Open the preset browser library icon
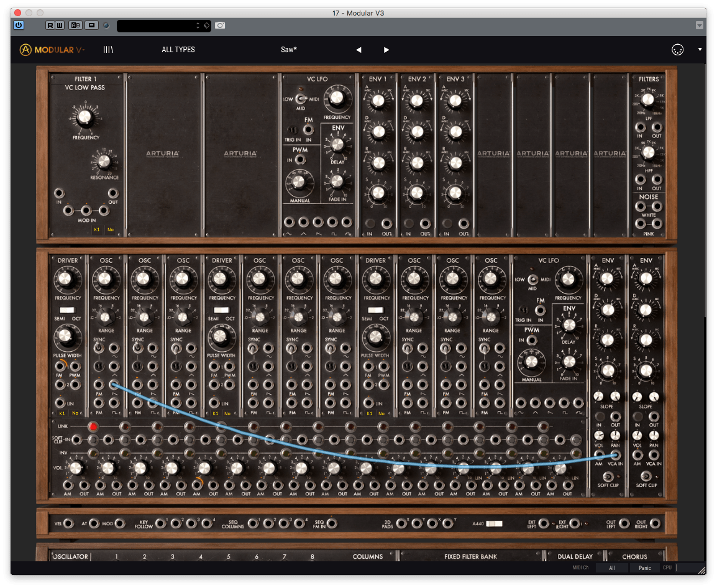 coord(108,50)
